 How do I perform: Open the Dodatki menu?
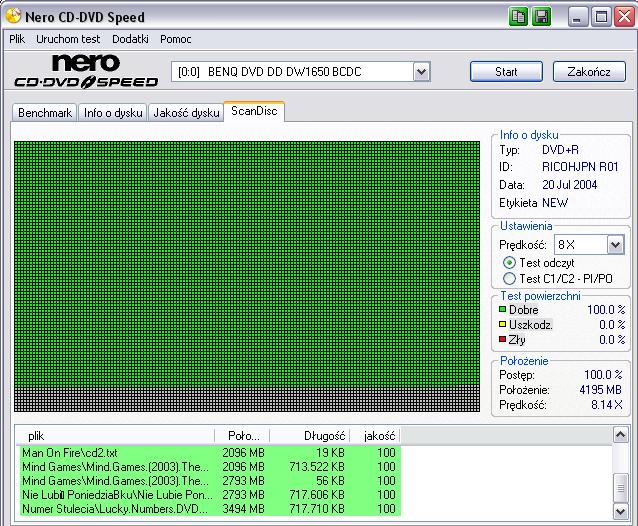130,39
